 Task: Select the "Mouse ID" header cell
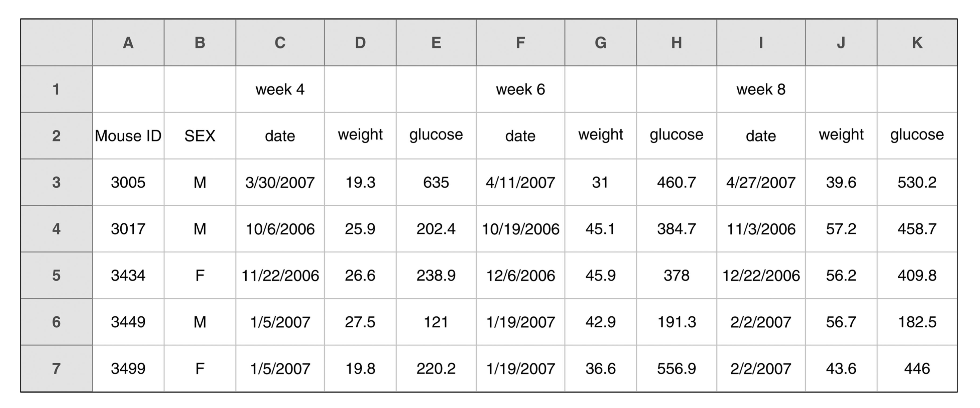pyautogui.click(x=128, y=136)
